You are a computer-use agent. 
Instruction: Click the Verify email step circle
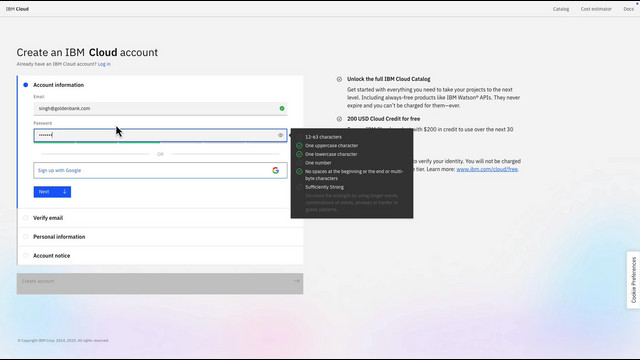tap(26, 218)
